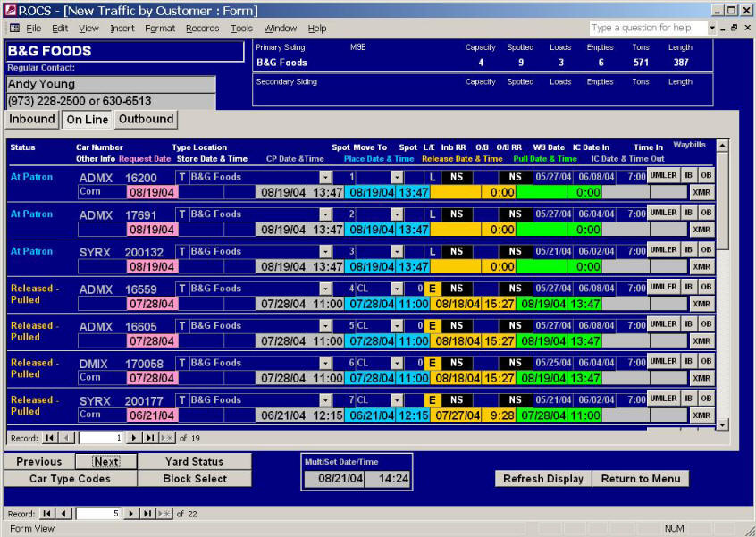This screenshot has height=537, width=756.
Task: Click the Access form icon beside File menu
Action: tap(14, 28)
